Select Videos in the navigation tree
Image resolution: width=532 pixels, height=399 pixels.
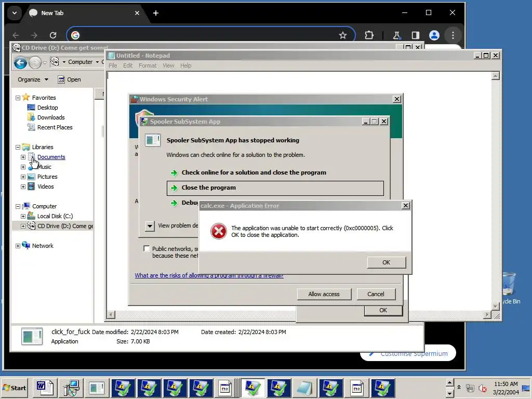(46, 187)
